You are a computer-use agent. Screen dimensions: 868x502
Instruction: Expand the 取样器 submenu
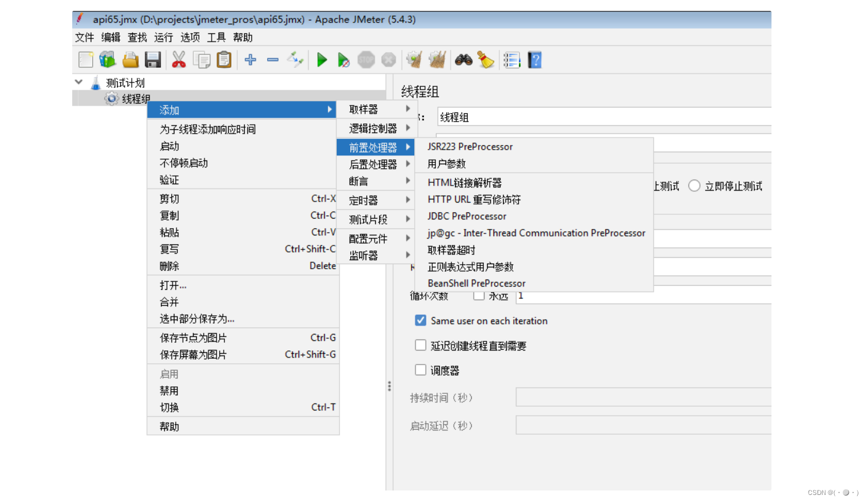tap(377, 109)
